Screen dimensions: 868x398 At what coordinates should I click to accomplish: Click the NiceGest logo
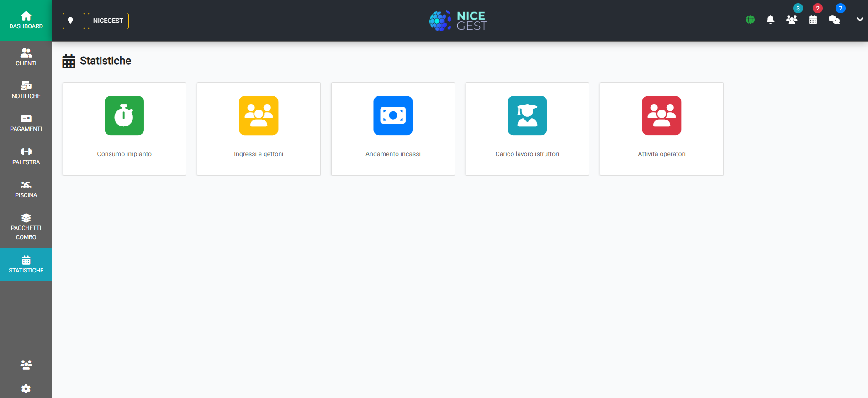tap(458, 21)
